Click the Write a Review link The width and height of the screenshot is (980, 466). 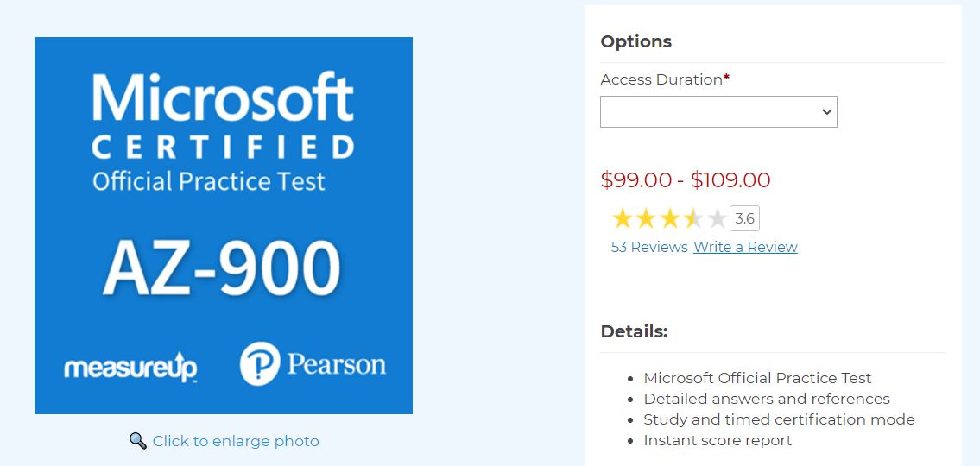click(745, 247)
